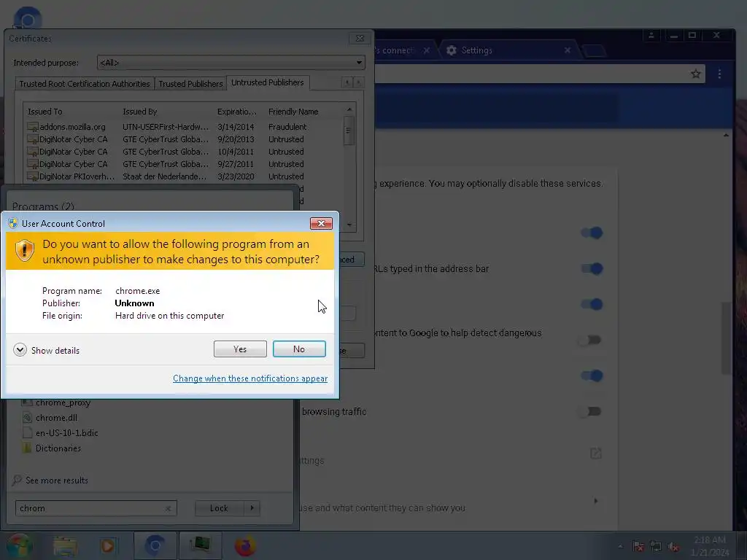This screenshot has height=560, width=747.
Task: Click Action Center flag tray icon
Action: (x=638, y=546)
